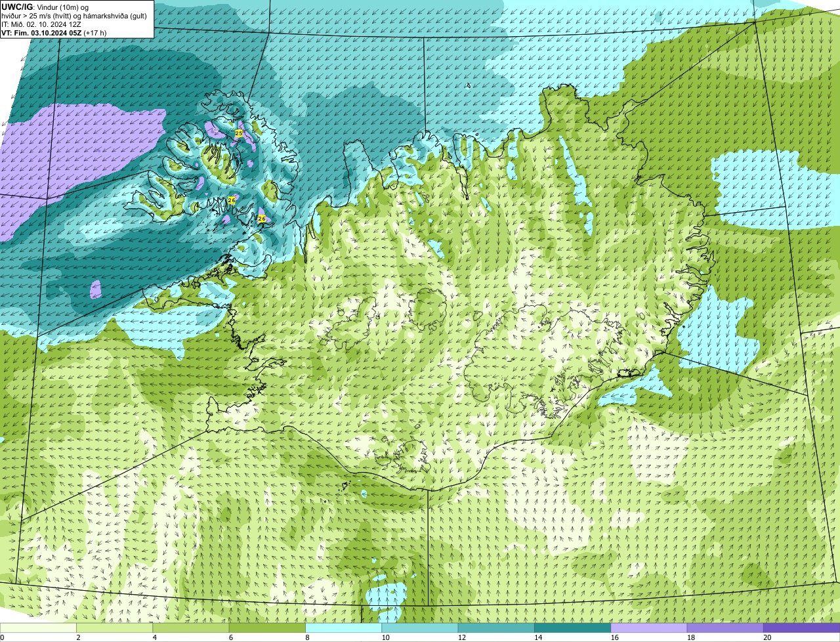
Task: Select the 10–12 m/s legend color swatch
Action: [420, 628]
